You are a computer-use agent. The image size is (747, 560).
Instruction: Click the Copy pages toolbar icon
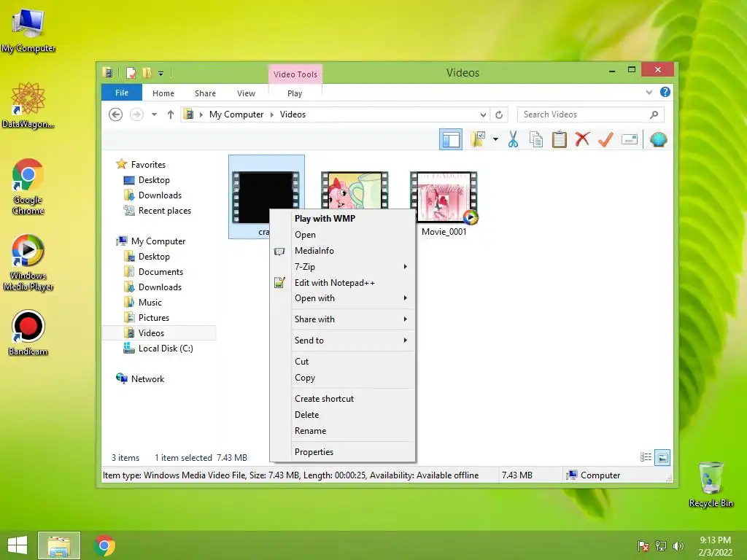(536, 139)
